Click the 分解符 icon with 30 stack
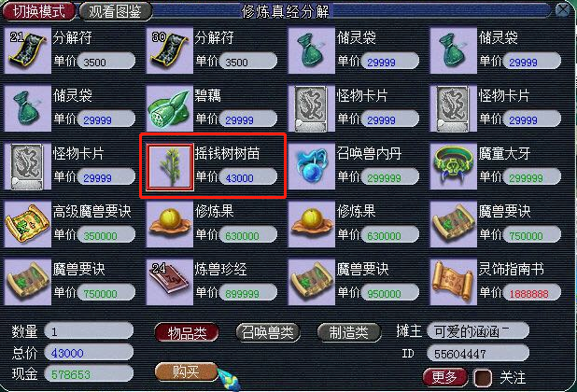This screenshot has width=577, height=392. tap(170, 50)
